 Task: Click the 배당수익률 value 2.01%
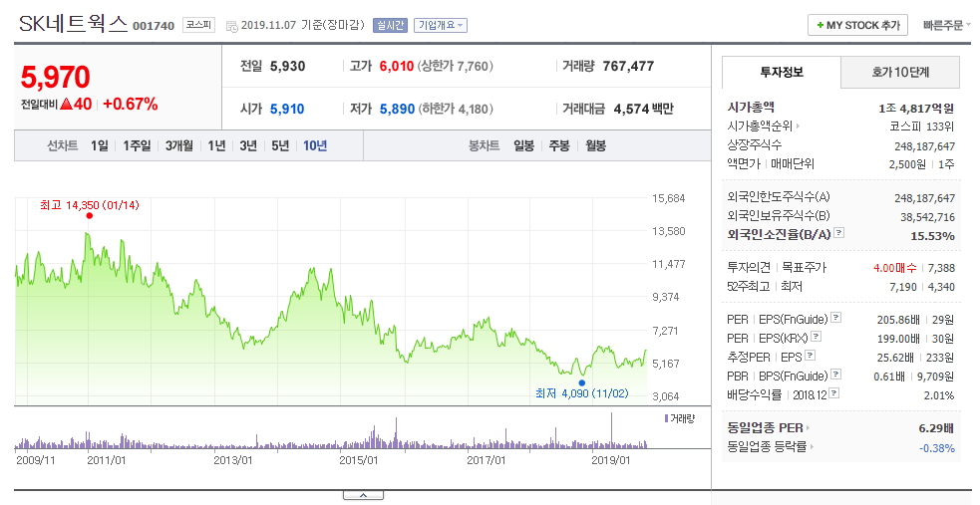pyautogui.click(x=939, y=395)
